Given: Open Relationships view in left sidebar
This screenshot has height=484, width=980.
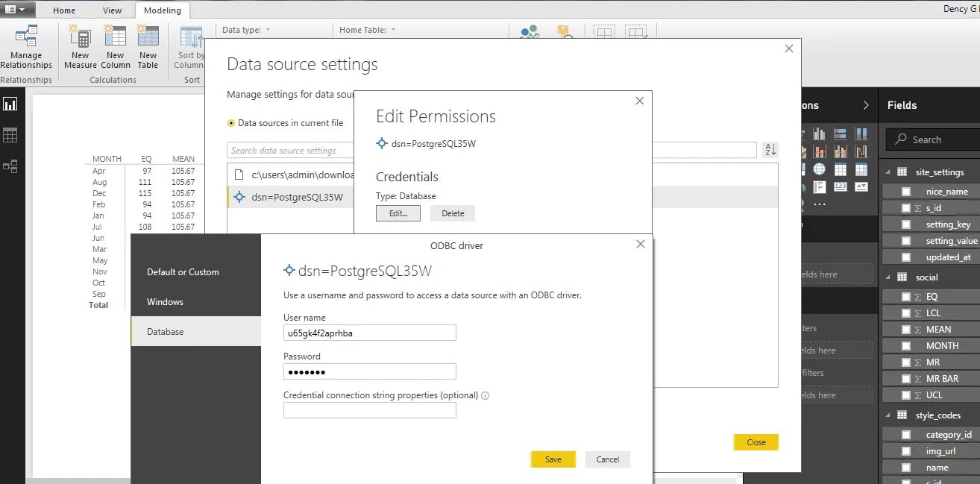Looking at the screenshot, I should coord(10,166).
